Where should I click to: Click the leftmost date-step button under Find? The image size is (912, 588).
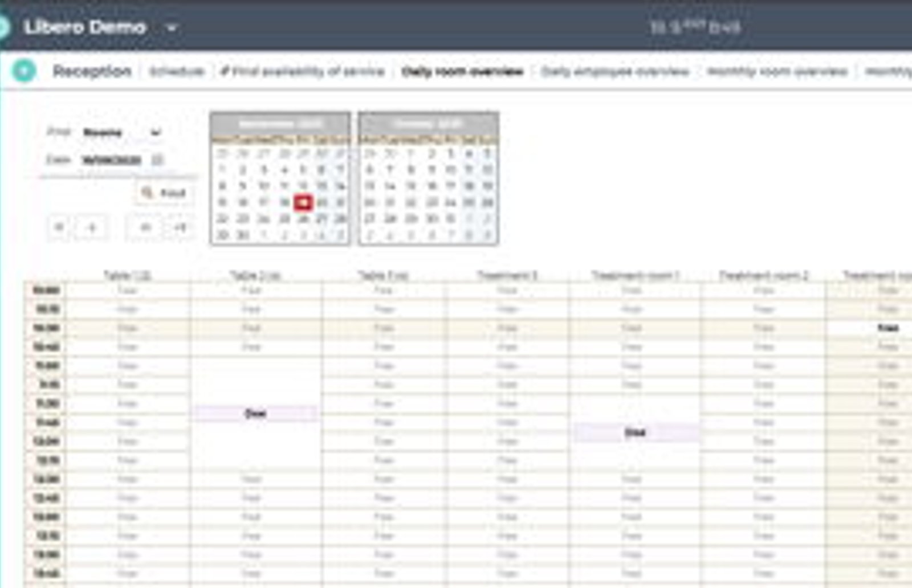point(59,227)
